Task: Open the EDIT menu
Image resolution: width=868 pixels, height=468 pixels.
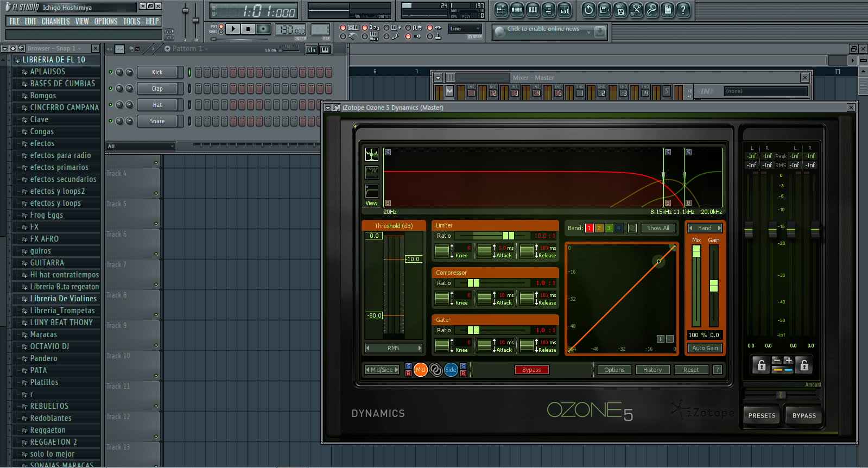Action: [30, 21]
